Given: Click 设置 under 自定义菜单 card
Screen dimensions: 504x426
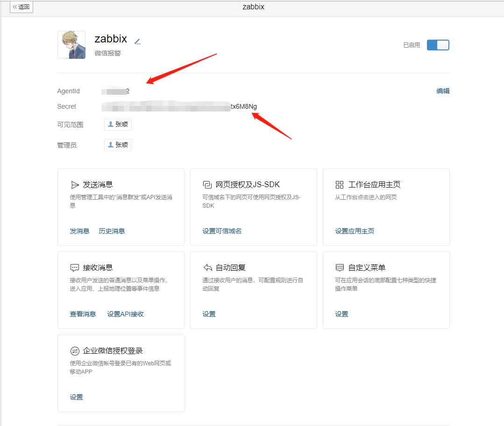Looking at the screenshot, I should (x=341, y=314).
